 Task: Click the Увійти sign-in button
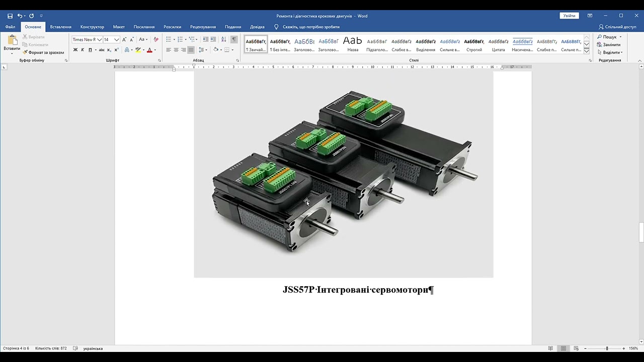570,16
